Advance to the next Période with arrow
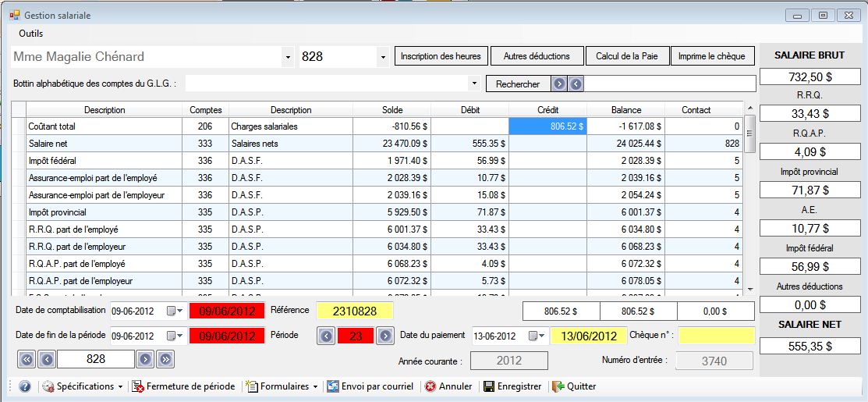This screenshot has width=868, height=402. [x=384, y=336]
